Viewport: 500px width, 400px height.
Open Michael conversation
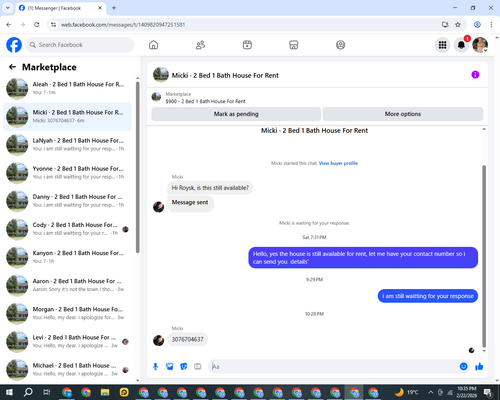67,370
